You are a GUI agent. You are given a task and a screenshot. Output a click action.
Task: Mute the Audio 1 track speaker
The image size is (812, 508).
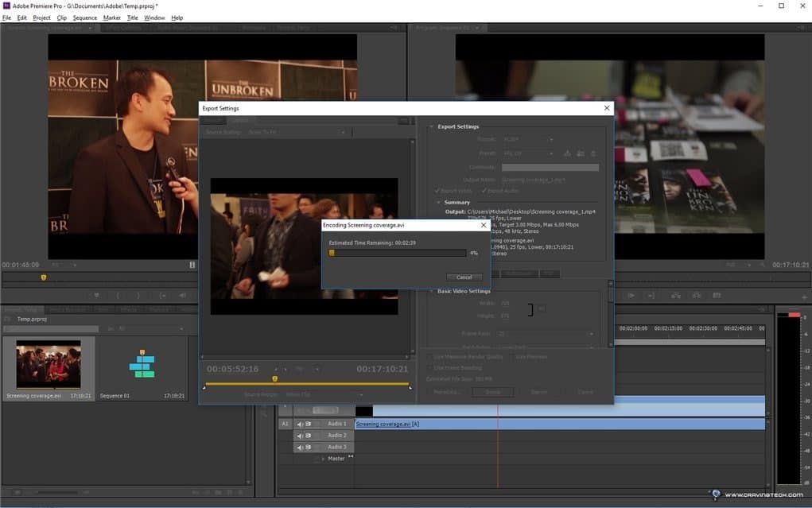pos(299,424)
